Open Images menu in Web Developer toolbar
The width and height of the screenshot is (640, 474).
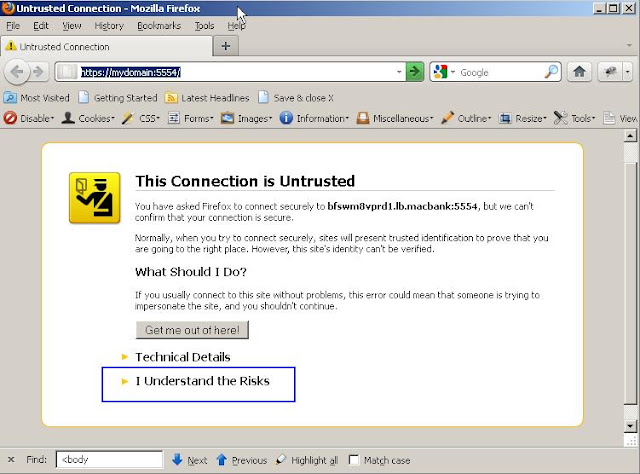coord(246,118)
